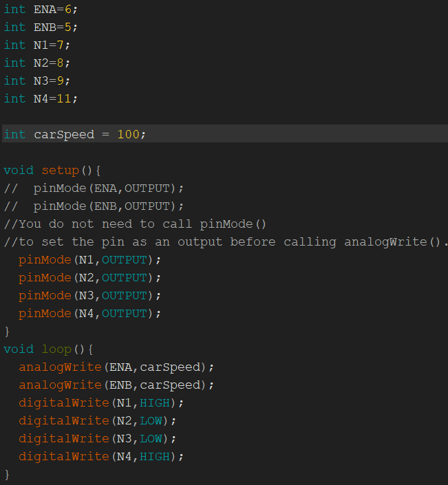Click the line 'digitalWrite(N3,LOW);'
Image resolution: width=448 pixels, height=485 pixels.
(x=98, y=439)
